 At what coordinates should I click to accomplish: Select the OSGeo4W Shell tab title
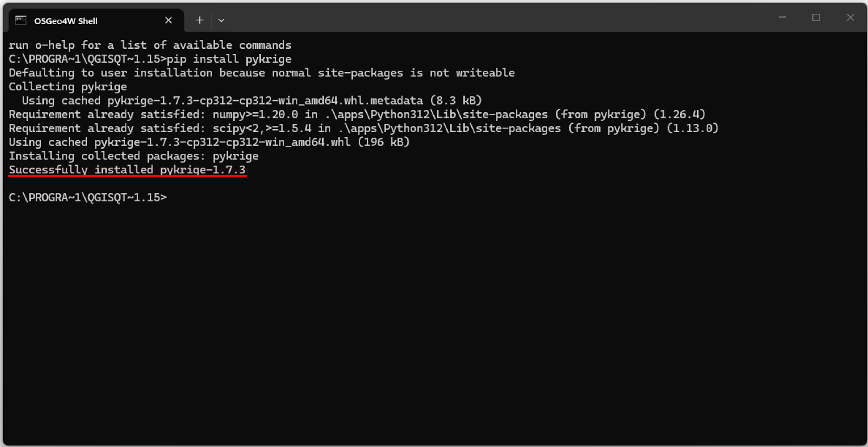coord(66,21)
